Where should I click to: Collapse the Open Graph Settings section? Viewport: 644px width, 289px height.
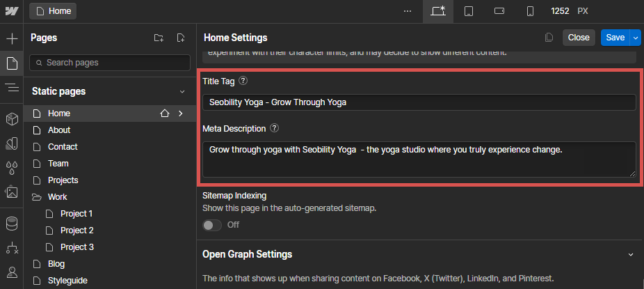(631, 254)
